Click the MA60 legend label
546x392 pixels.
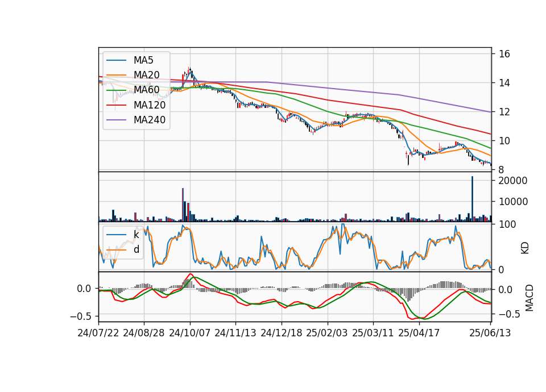point(146,90)
